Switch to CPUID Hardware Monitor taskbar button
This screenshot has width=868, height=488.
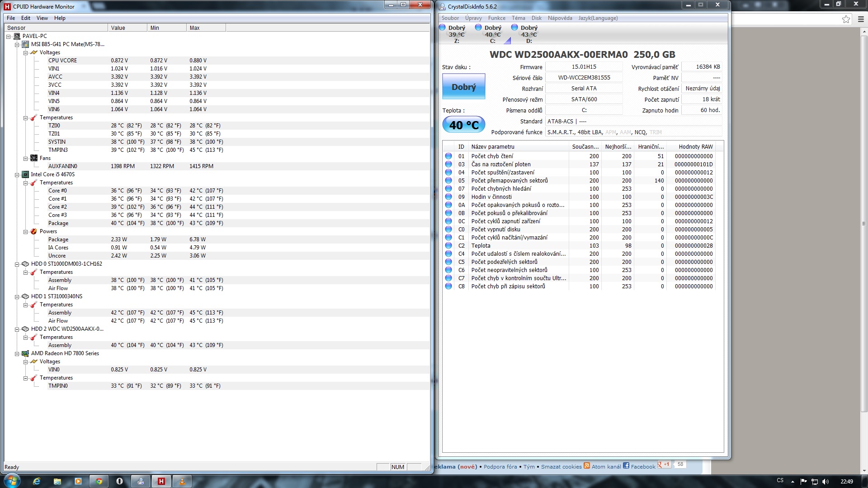[161, 481]
